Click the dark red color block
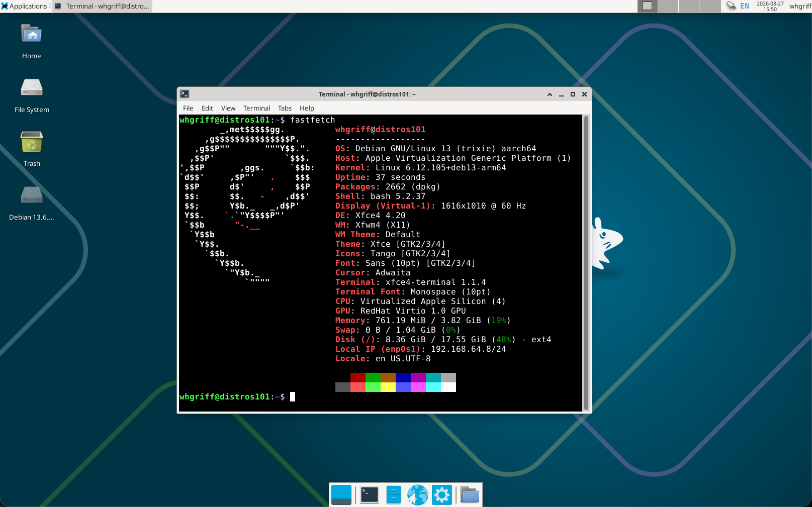The height and width of the screenshot is (507, 812). (358, 377)
